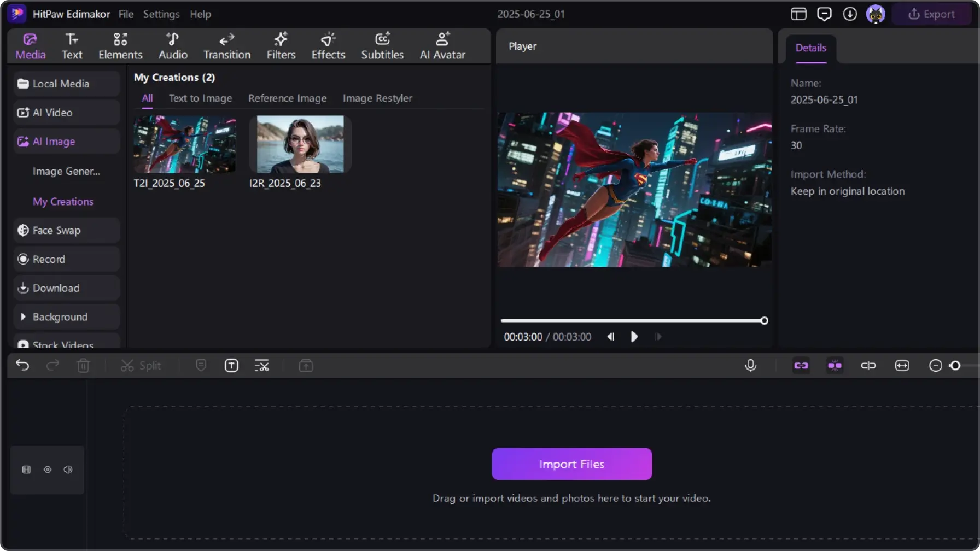
Task: Click the Redo icon
Action: point(52,365)
